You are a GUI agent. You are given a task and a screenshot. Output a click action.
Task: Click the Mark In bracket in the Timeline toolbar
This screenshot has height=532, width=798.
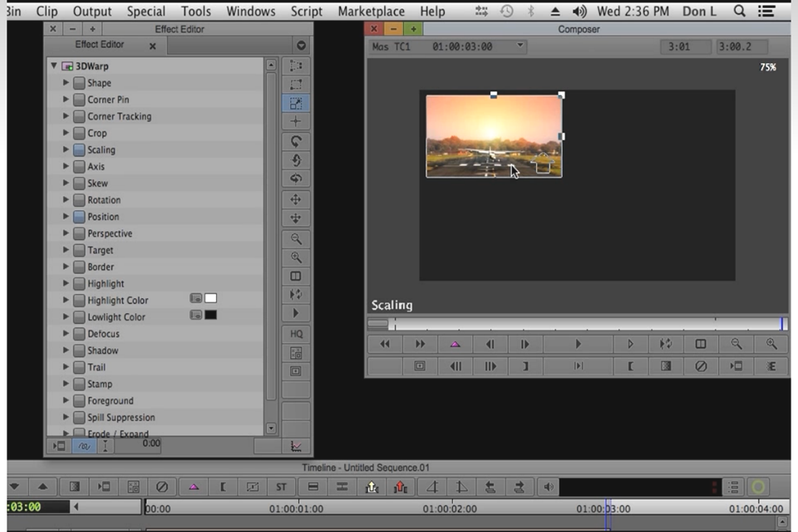(223, 487)
